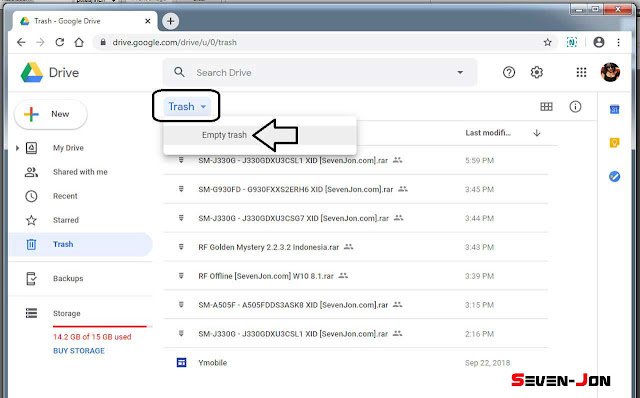Image resolution: width=640 pixels, height=398 pixels.
Task: Open Chrome three-dot menu
Action: 618,42
